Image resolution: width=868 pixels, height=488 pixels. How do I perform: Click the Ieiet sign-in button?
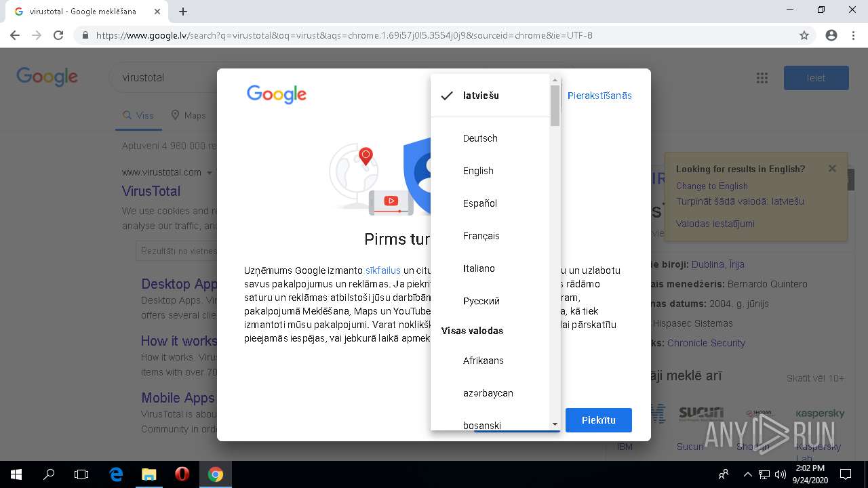point(816,78)
